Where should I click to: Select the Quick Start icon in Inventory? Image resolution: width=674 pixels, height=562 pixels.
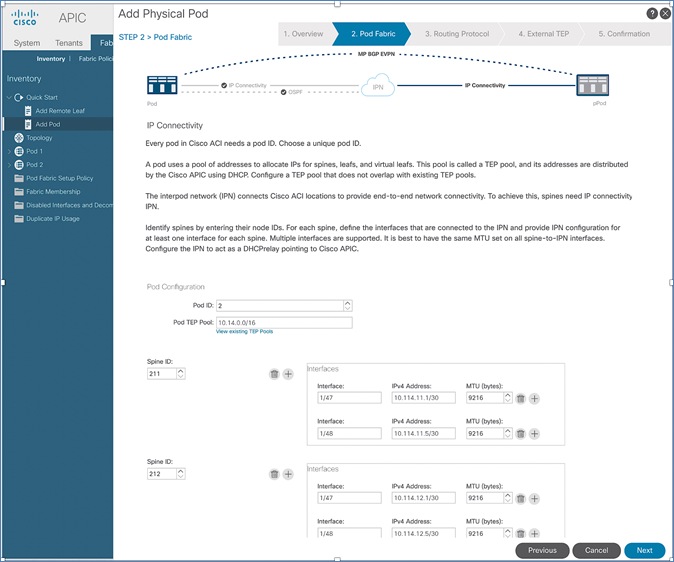click(18, 97)
